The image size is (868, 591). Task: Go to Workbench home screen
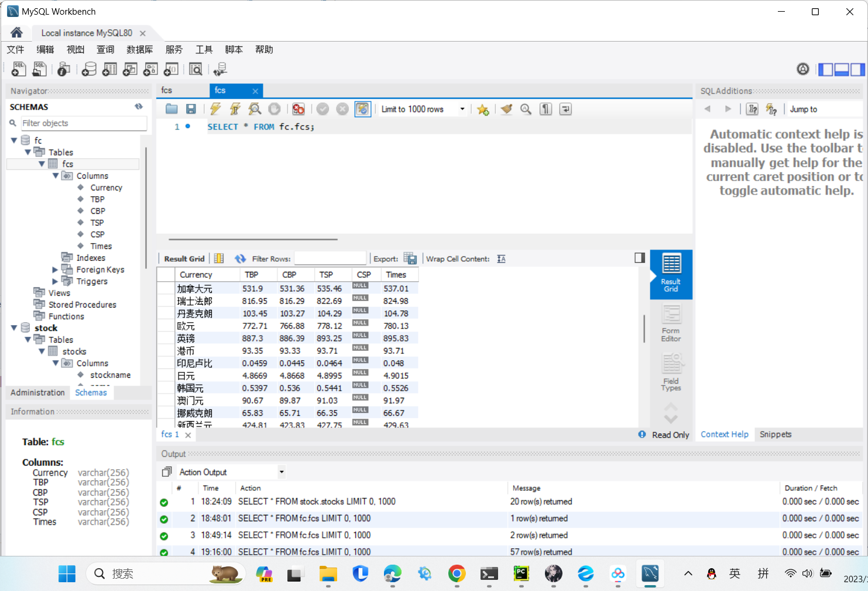(16, 33)
